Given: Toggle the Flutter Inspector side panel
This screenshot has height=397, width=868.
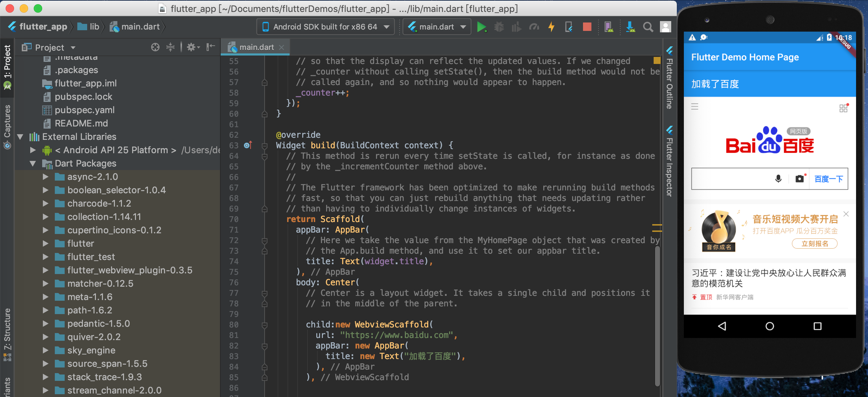Looking at the screenshot, I should pos(670,162).
